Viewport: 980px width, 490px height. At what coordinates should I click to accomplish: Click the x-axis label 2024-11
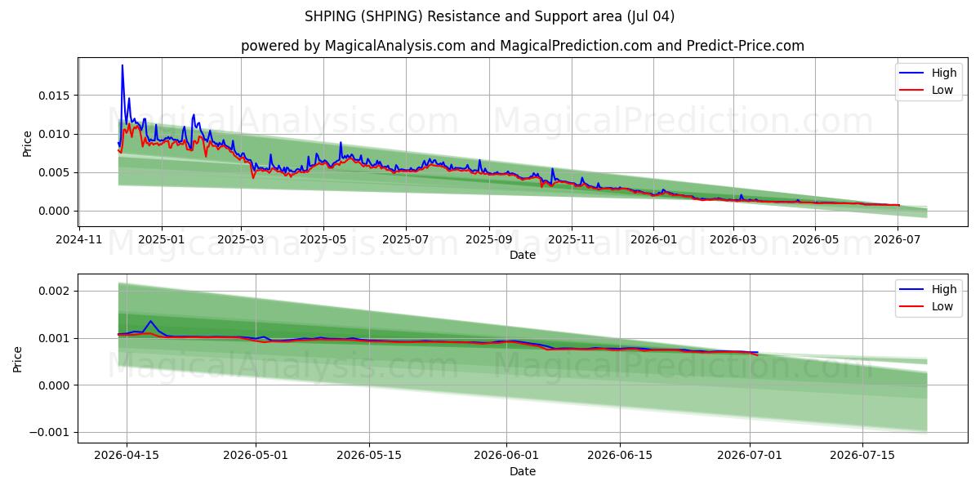[79, 239]
